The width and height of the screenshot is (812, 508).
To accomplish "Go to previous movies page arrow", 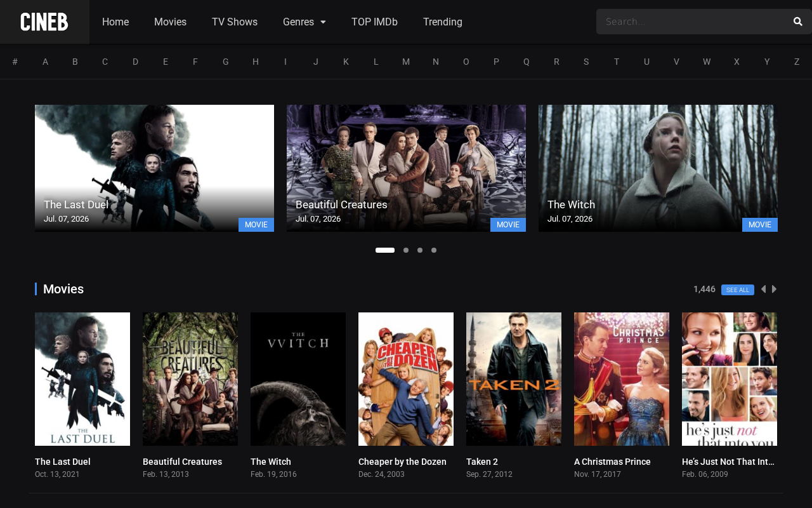I will tap(763, 290).
